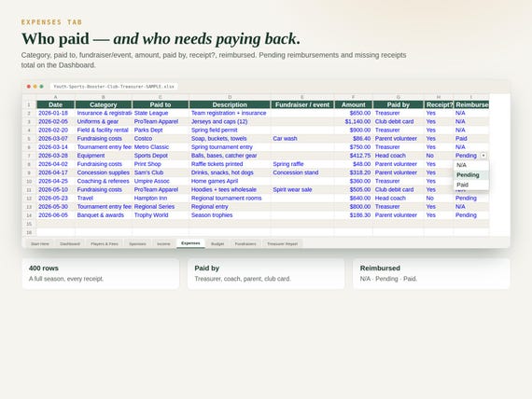Choose Paid from the reimbursed dropdown list
The height and width of the screenshot is (399, 532).
coord(471,185)
